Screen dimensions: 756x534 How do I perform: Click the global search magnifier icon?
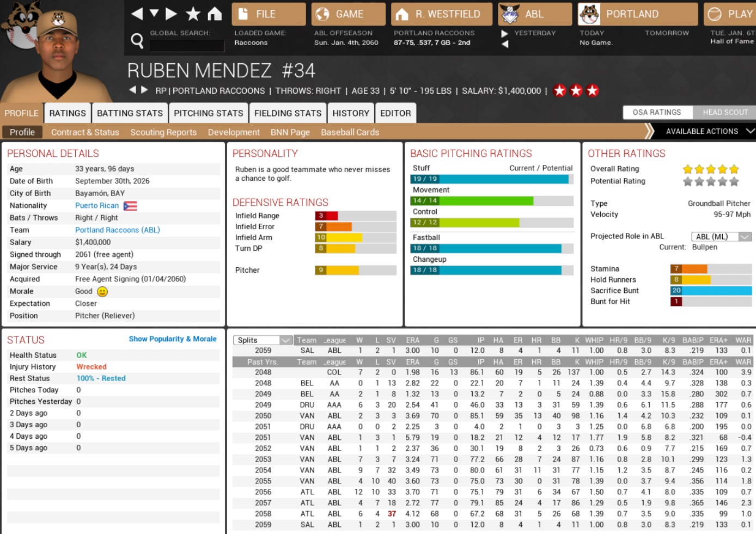[137, 40]
